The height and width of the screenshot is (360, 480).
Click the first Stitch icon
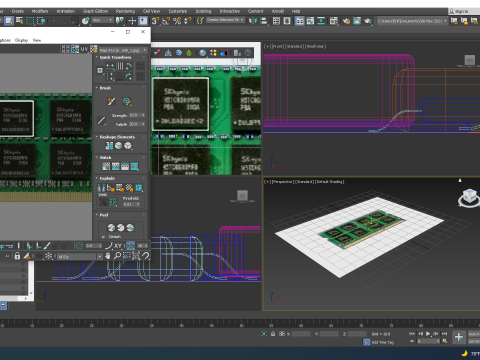click(x=106, y=166)
